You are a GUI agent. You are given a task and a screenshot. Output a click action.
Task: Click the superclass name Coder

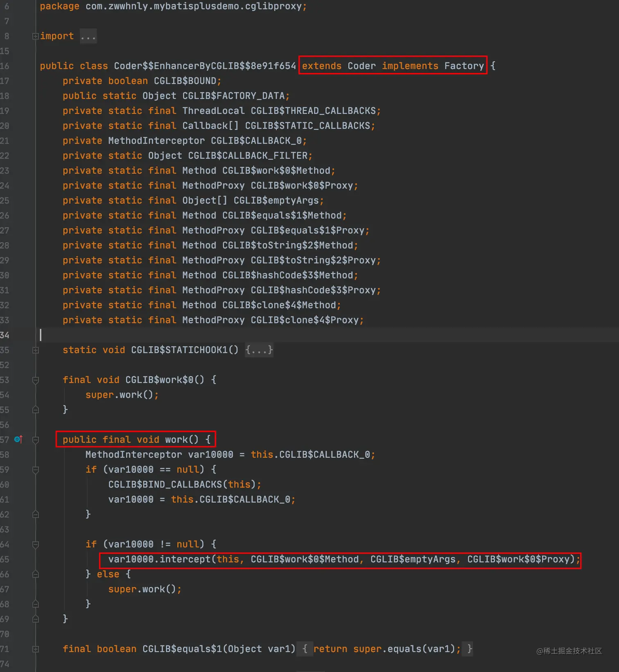(x=361, y=66)
